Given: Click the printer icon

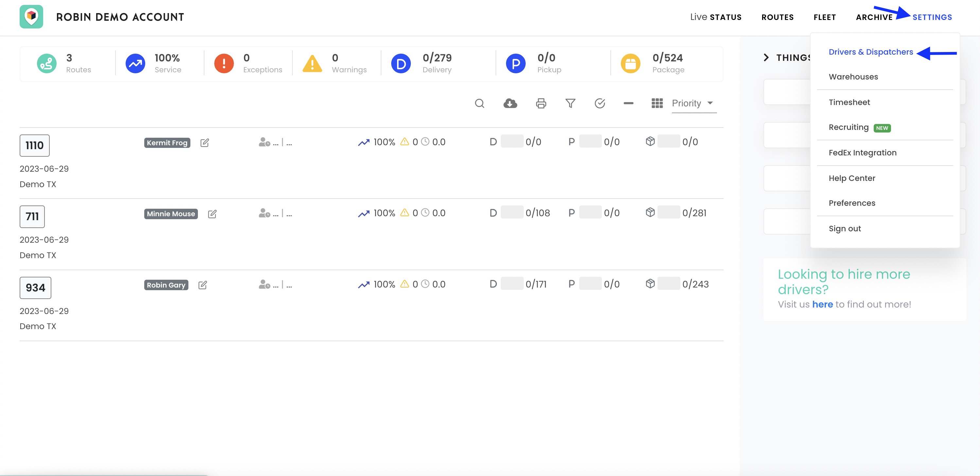Looking at the screenshot, I should click(x=541, y=103).
